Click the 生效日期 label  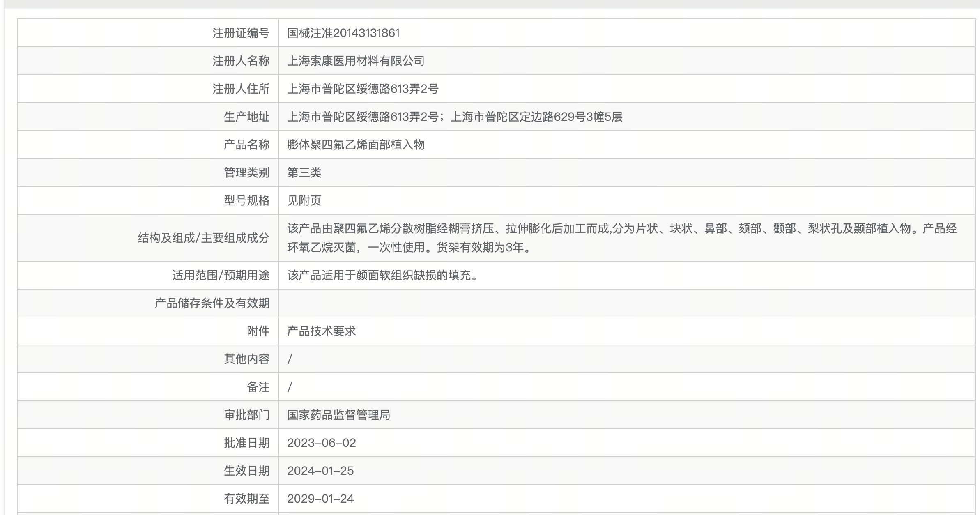pos(246,471)
